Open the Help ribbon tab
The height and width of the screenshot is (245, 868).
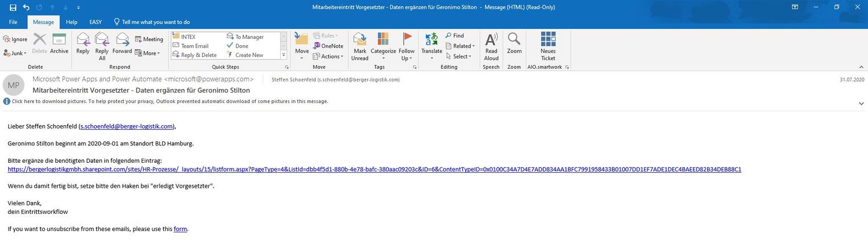[72, 22]
